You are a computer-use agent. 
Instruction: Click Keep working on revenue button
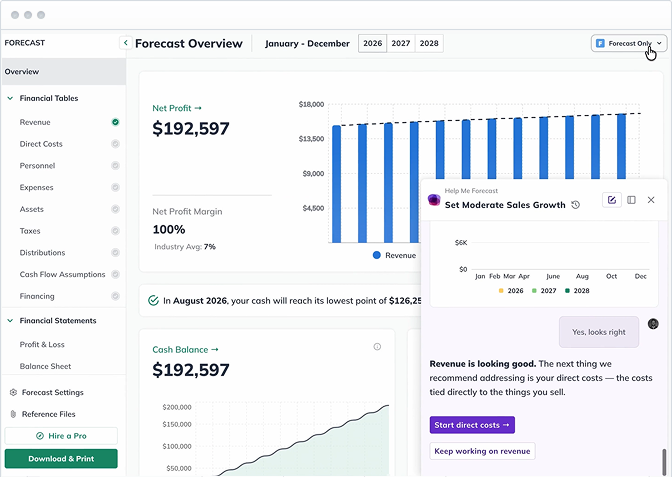click(482, 451)
